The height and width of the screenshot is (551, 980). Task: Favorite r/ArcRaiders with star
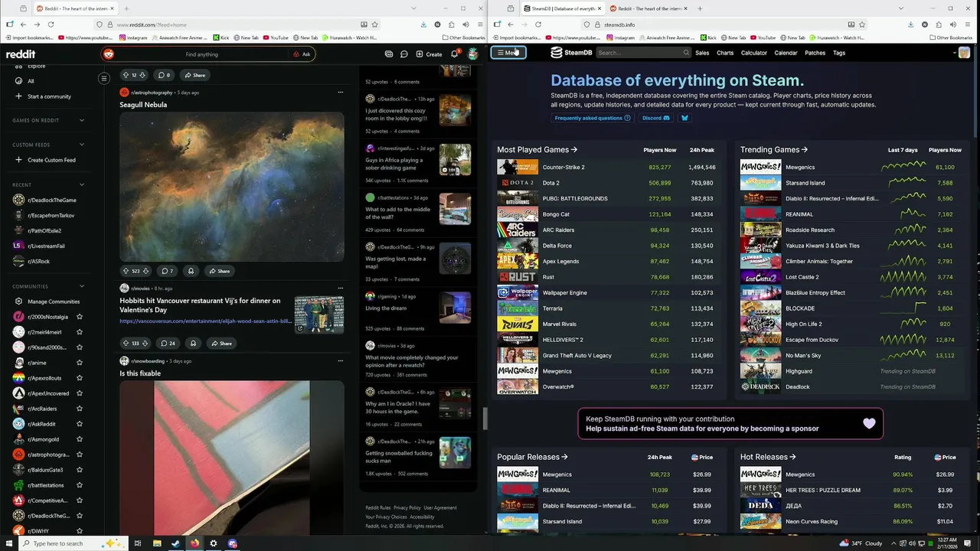tap(80, 409)
